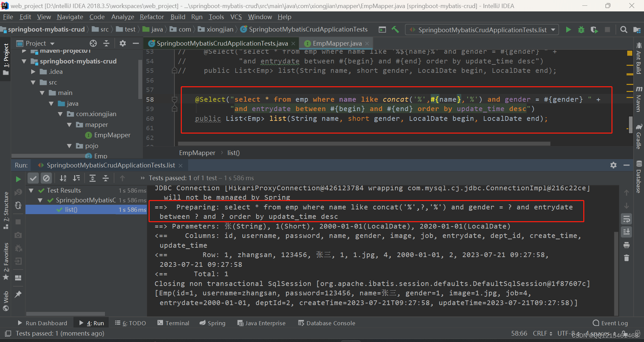
Task: Collapse the src folder
Action: click(x=33, y=82)
